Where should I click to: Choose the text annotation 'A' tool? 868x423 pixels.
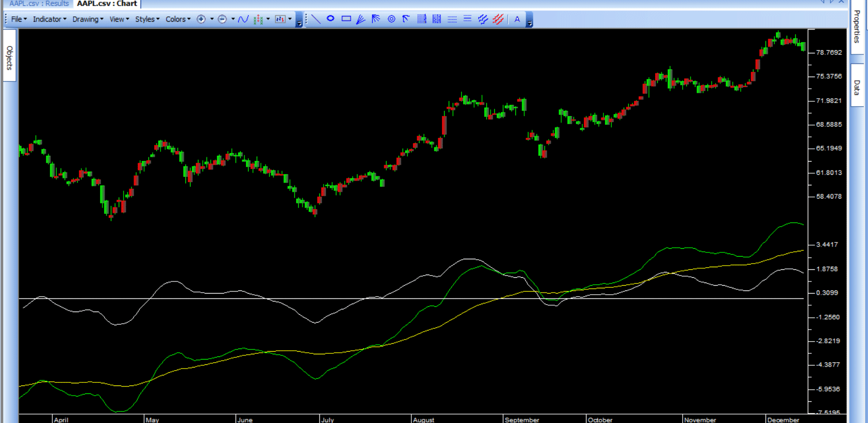click(517, 19)
